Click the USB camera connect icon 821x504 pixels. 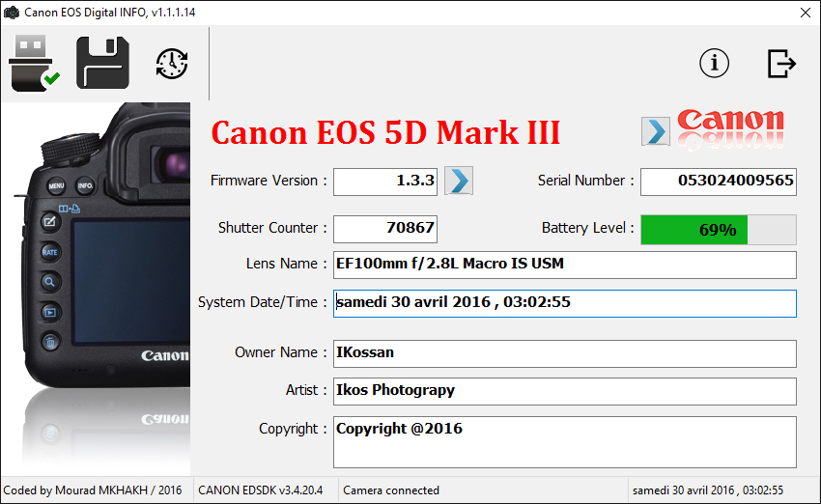tap(35, 64)
